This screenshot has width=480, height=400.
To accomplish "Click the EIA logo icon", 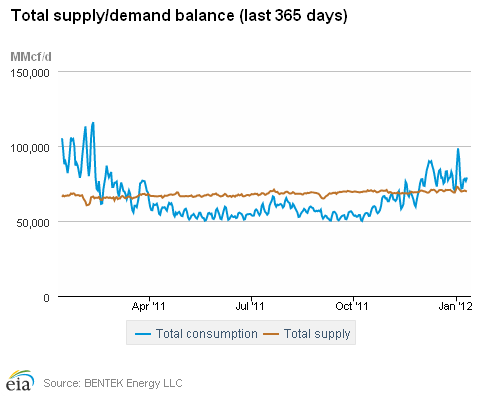I will coord(20,380).
